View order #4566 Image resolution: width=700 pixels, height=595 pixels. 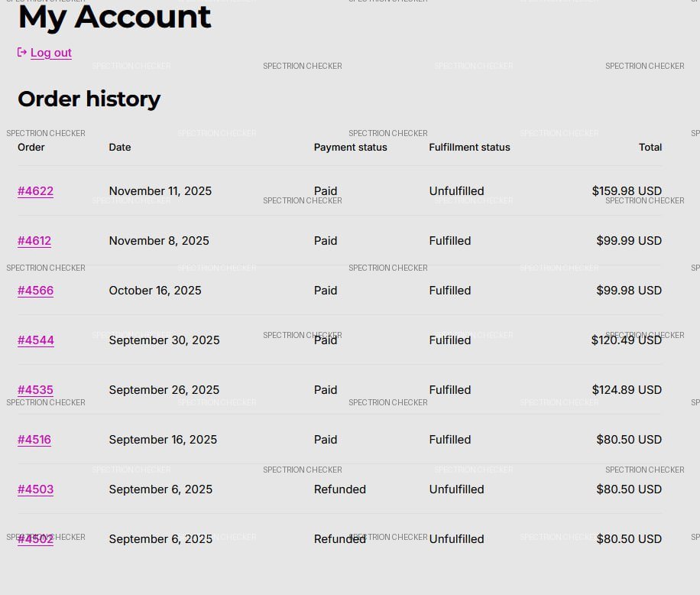pos(35,291)
